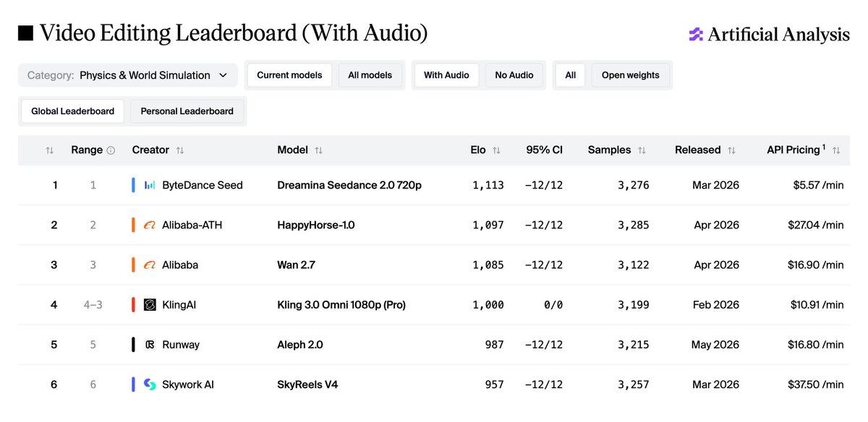This screenshot has width=868, height=422.
Task: Select the Current models filter
Action: (289, 75)
